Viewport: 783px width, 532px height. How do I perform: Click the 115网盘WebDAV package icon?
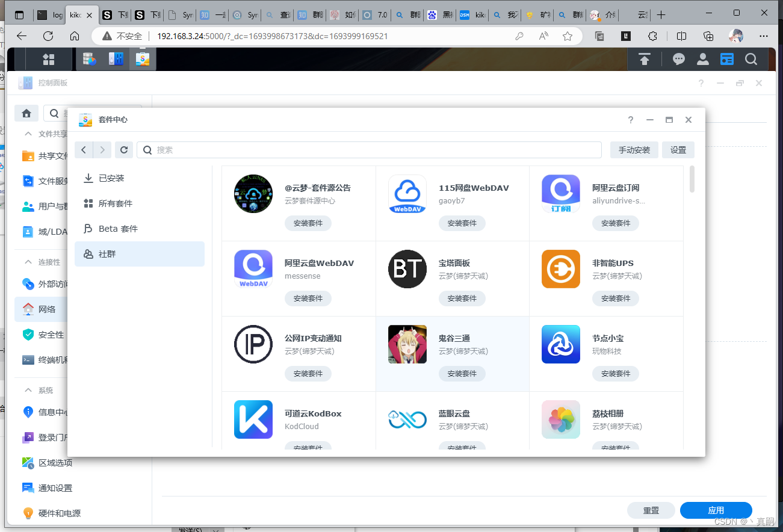coord(407,194)
